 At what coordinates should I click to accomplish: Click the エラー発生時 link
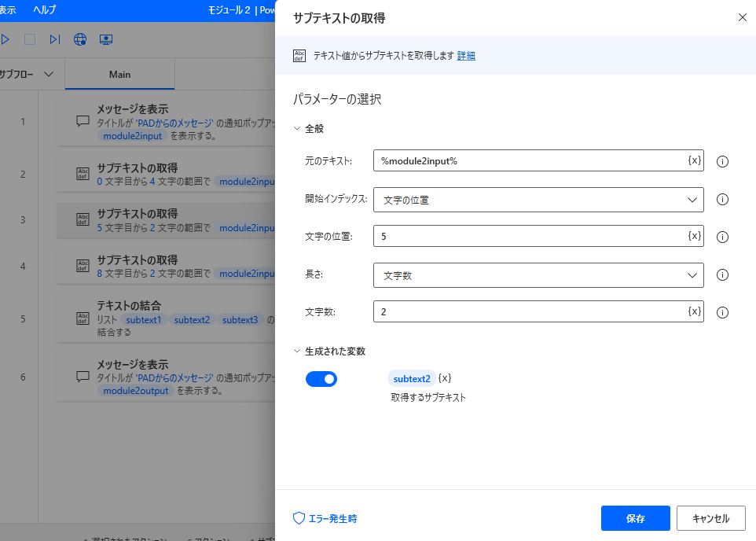(332, 519)
